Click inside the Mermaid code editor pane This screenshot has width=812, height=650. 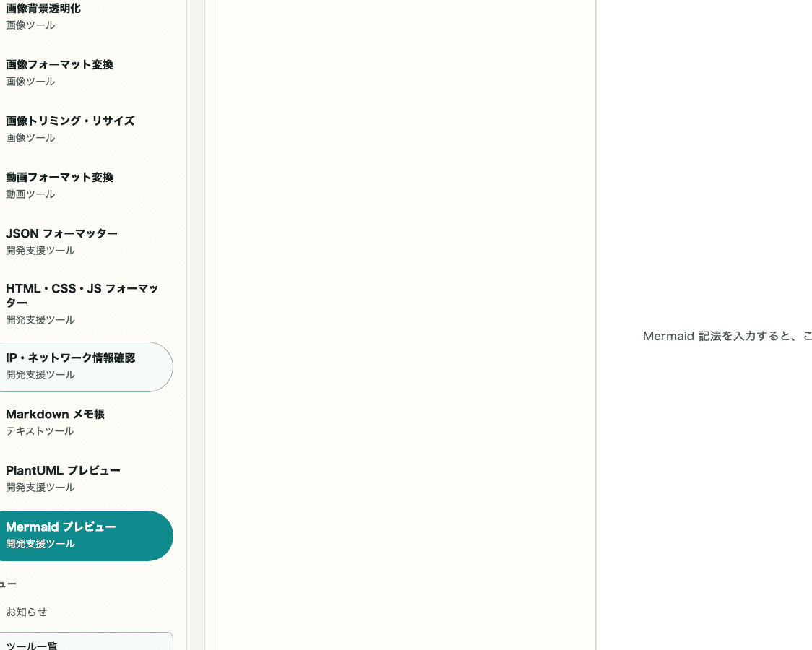pyautogui.click(x=405, y=325)
